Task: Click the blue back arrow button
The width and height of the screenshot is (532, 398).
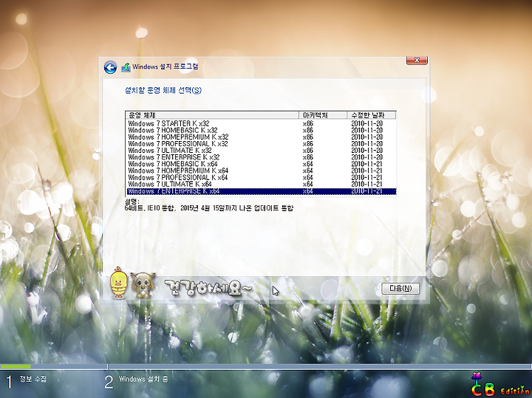Action: 110,67
